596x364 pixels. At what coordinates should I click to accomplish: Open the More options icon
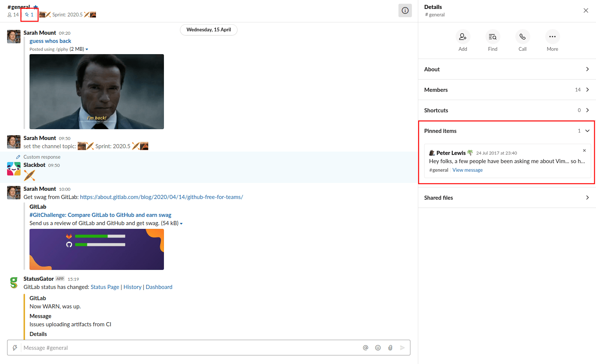pos(552,37)
